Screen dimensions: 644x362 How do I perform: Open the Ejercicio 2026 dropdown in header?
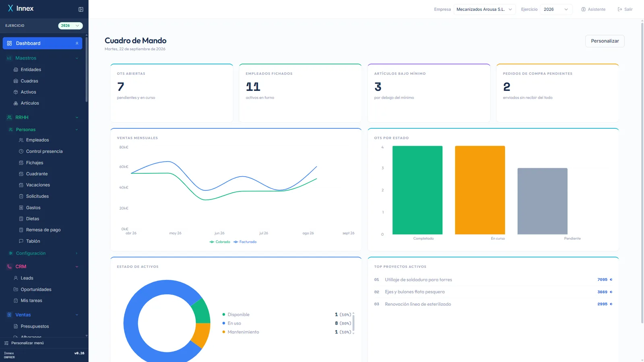[x=556, y=9]
